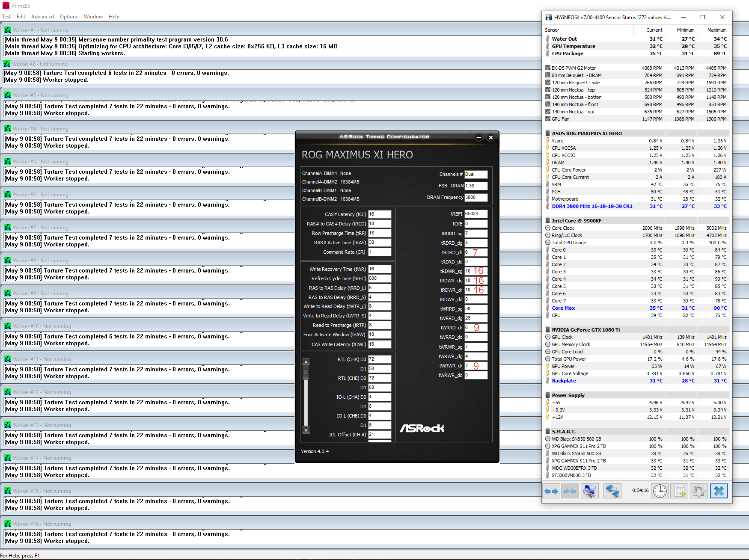Image resolution: width=749 pixels, height=560 pixels.
Task: Close the ASRock Timing Configurator window
Action: pos(491,137)
